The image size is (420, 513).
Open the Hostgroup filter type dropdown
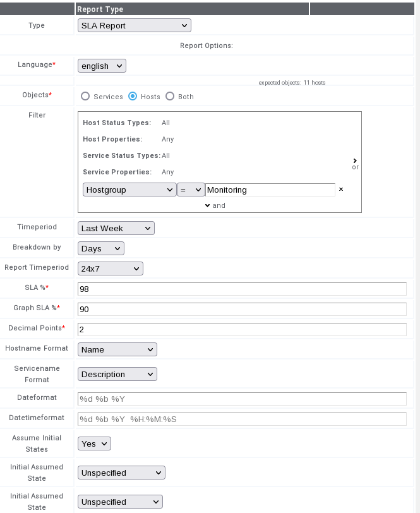[x=129, y=190]
